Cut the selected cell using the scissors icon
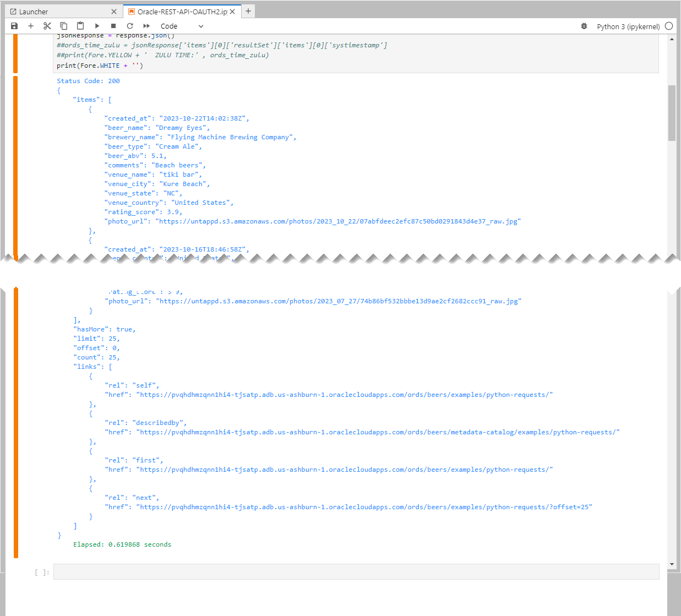Viewport: 681px width, 616px height. point(47,26)
